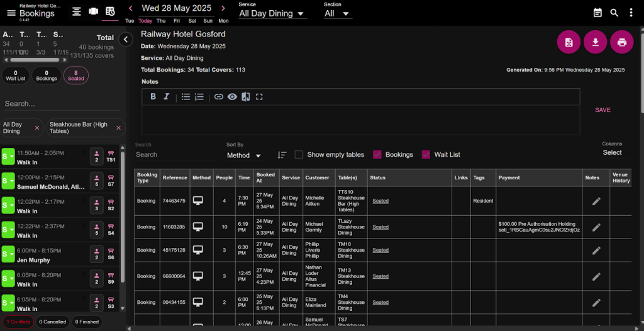Toggle italic in notes editor
The width and height of the screenshot is (644, 331).
point(166,97)
